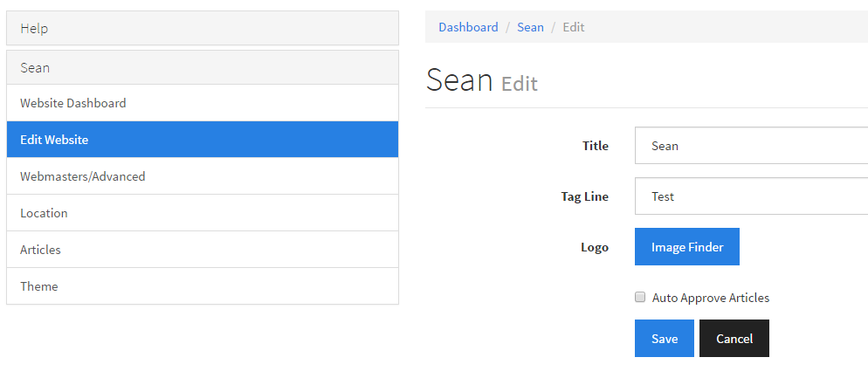Save the website changes
The image size is (868, 378).
665,338
